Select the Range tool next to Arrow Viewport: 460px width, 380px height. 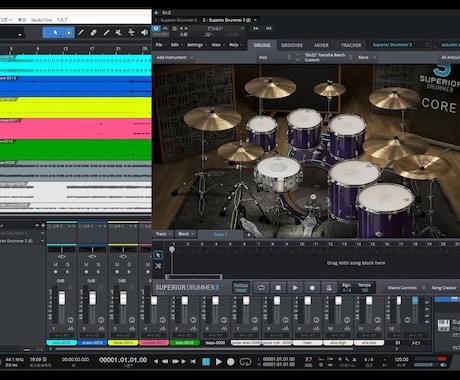click(x=68, y=32)
